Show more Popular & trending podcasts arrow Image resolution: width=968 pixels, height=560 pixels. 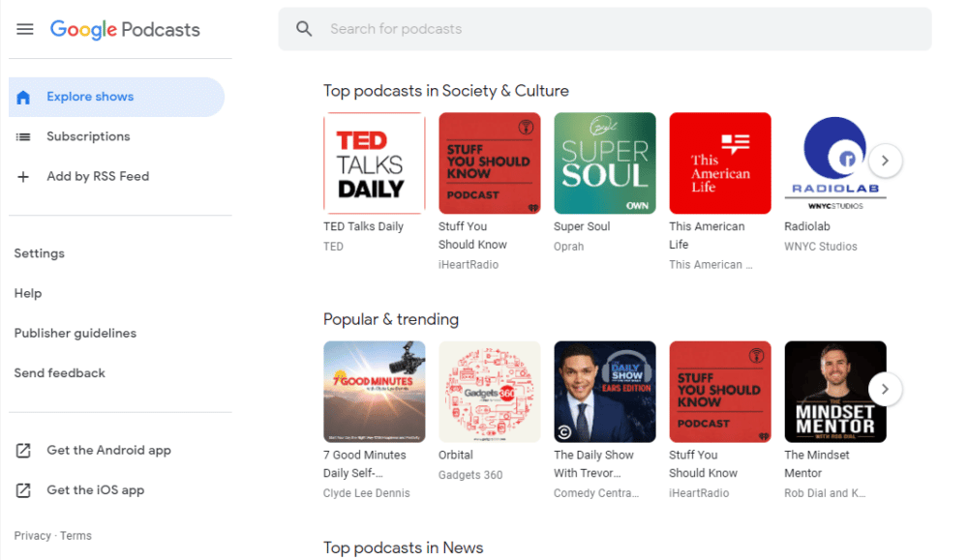coord(885,389)
